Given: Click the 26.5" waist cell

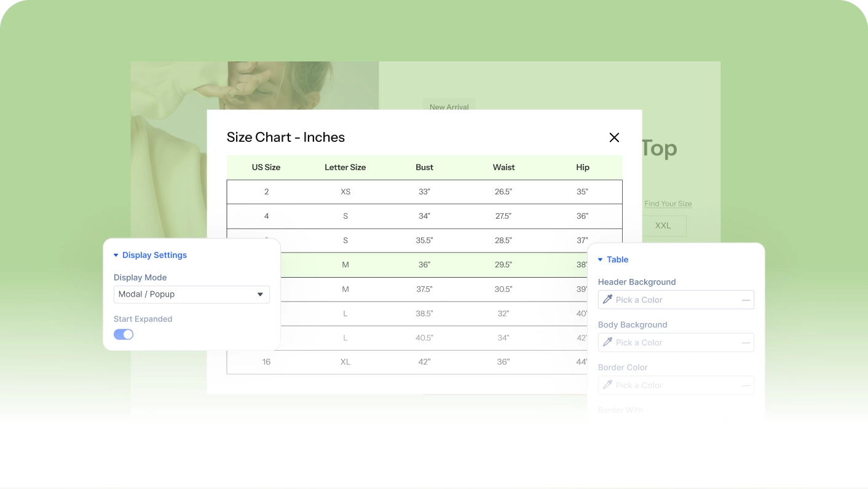Looking at the screenshot, I should (x=503, y=192).
